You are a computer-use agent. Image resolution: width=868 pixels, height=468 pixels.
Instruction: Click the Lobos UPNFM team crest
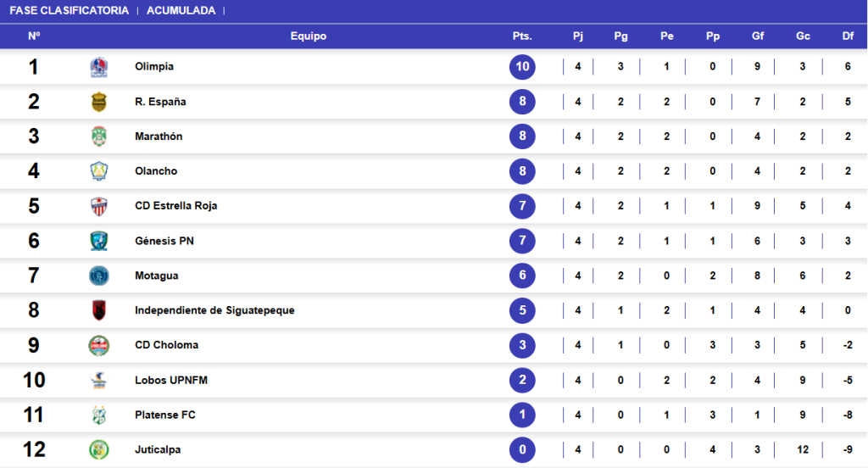tap(98, 380)
